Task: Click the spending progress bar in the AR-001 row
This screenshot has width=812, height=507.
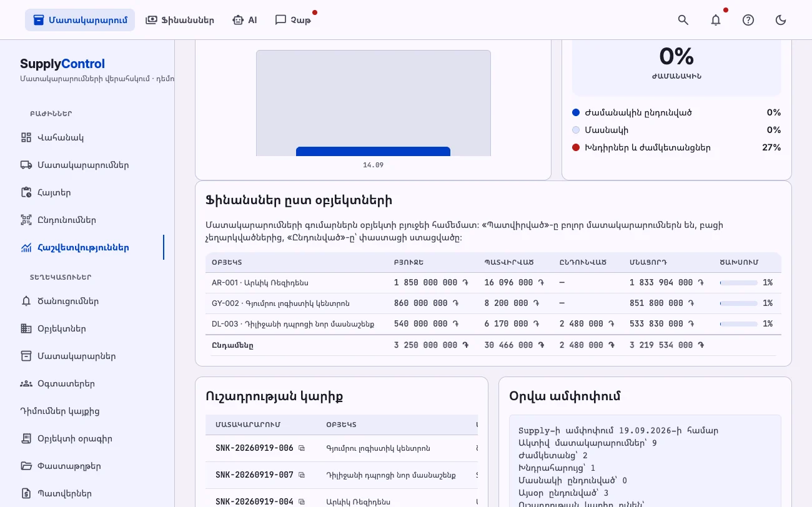Action: 739,283
